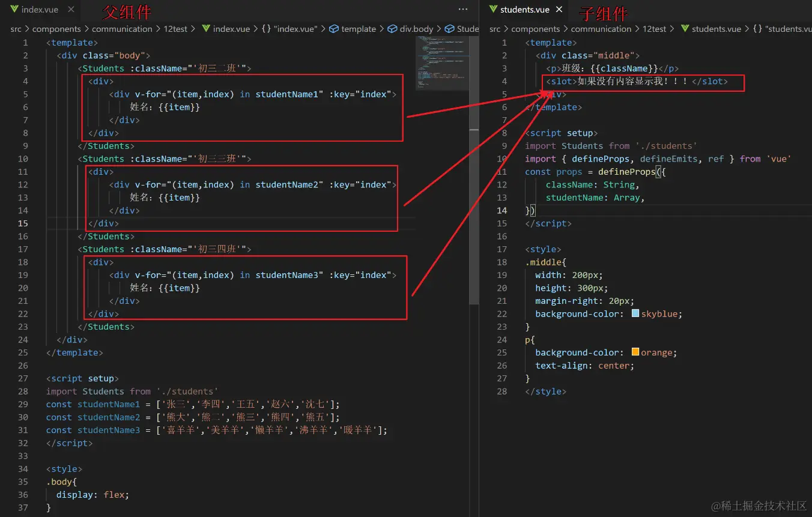Close the students.vue tab
Screen dimensions: 812x517
coord(559,10)
